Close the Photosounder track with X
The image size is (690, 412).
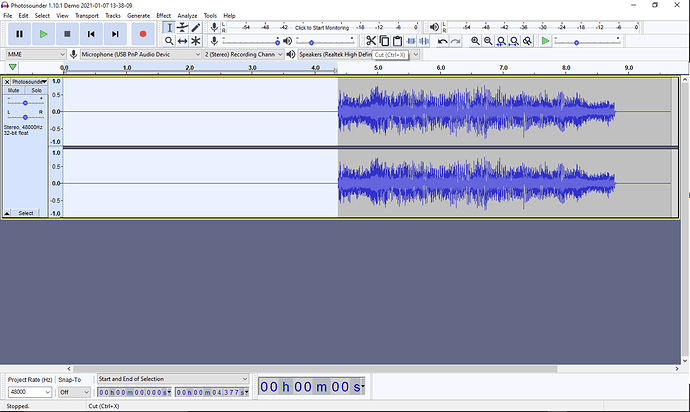coord(7,81)
